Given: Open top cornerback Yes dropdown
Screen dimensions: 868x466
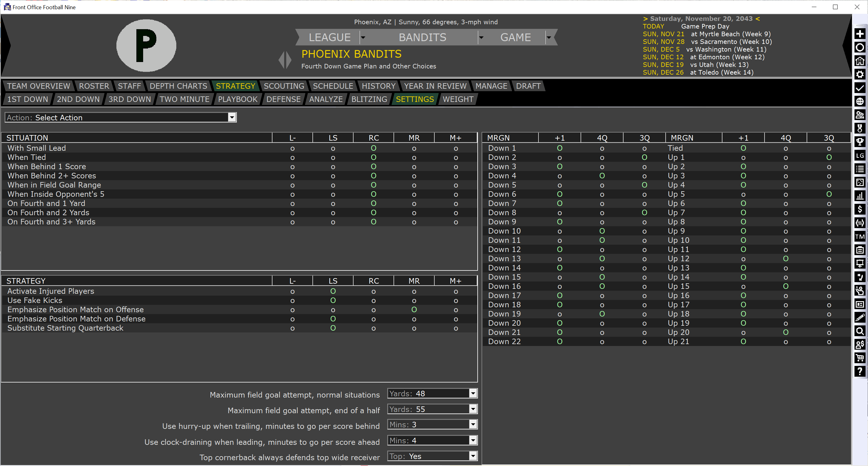Looking at the screenshot, I should 473,456.
